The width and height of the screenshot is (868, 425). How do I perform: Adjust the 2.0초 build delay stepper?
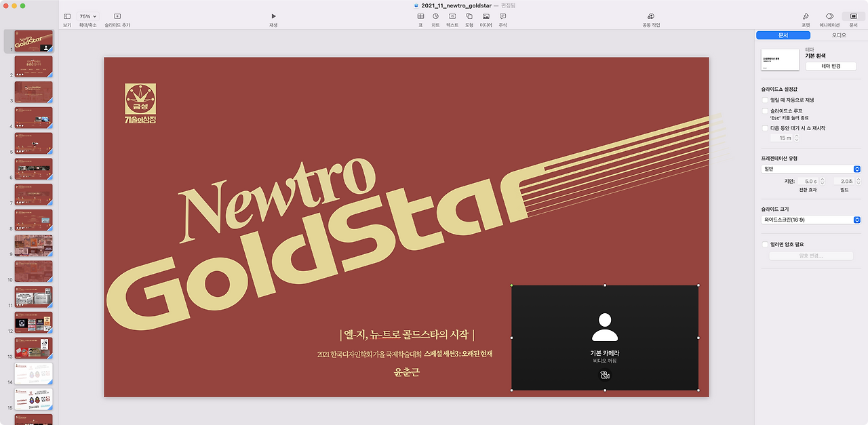859,181
